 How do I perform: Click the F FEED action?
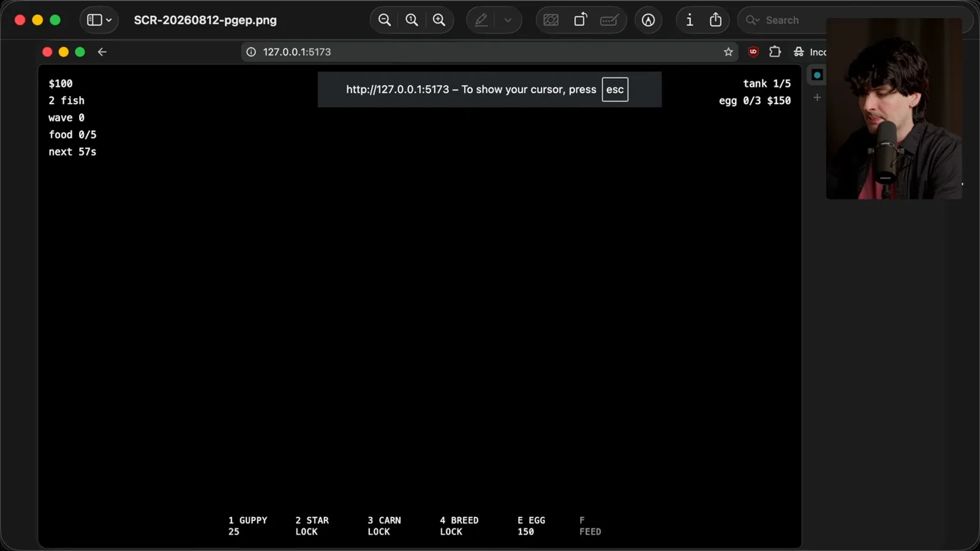590,526
